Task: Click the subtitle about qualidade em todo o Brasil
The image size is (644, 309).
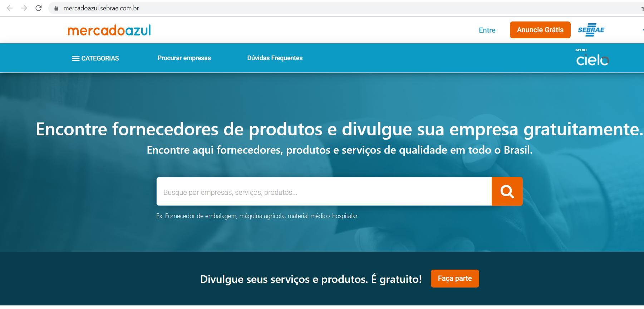Action: [339, 150]
